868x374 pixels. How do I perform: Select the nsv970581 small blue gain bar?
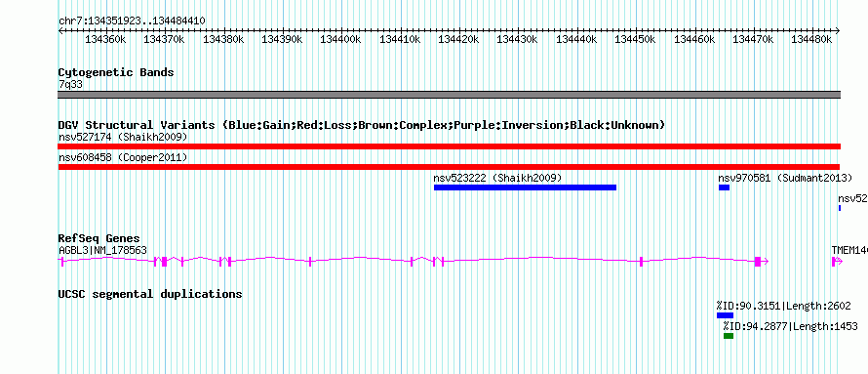tap(724, 187)
